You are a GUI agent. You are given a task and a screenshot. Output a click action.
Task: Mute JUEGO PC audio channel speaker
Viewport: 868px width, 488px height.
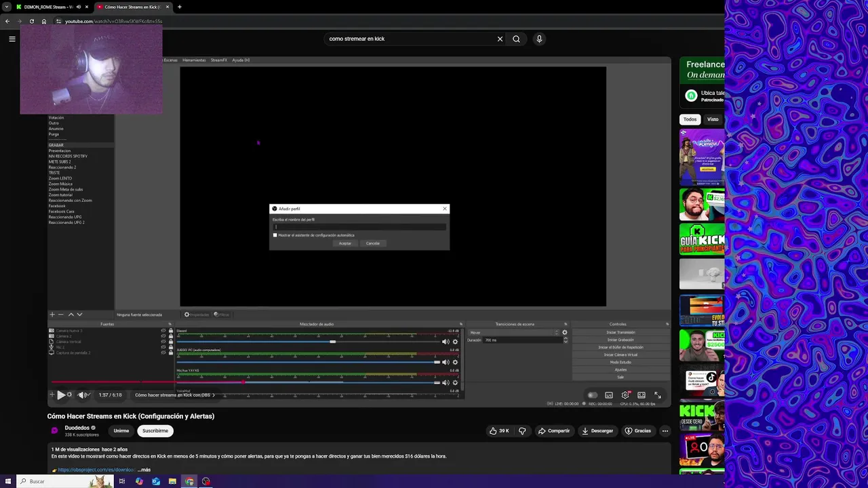(446, 362)
